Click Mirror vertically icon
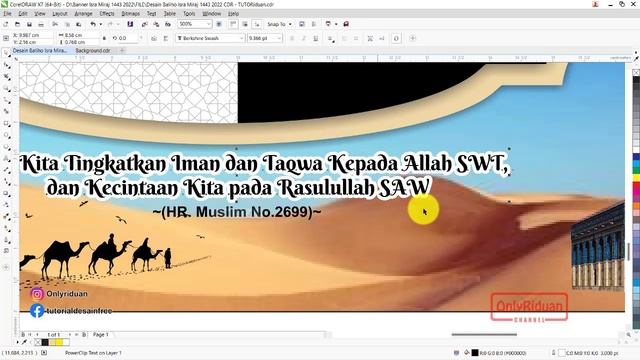The height and width of the screenshot is (360, 640). coord(166,38)
